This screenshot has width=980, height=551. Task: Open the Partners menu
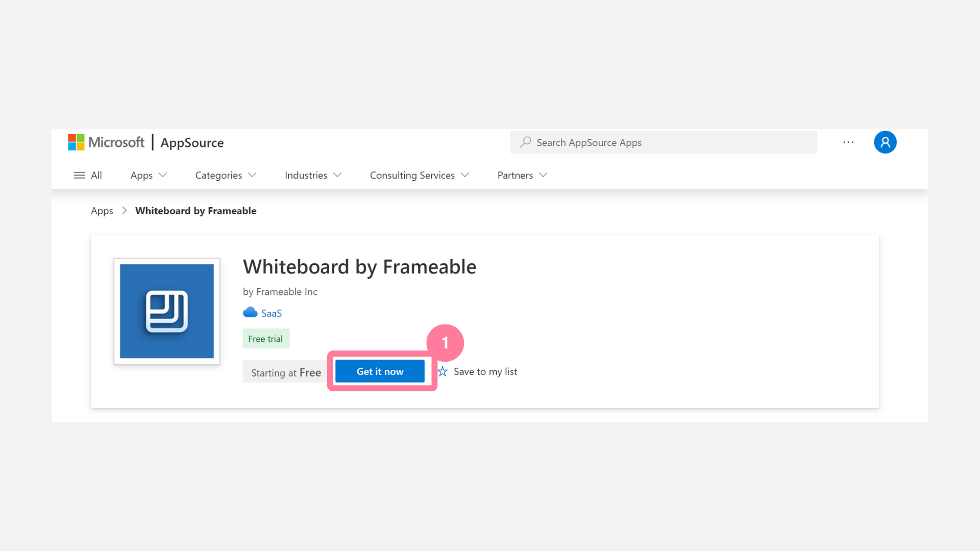[522, 175]
